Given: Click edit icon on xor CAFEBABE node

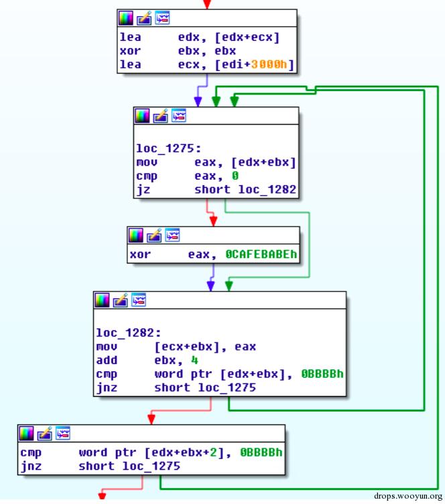Looking at the screenshot, I should pyautogui.click(x=154, y=235).
